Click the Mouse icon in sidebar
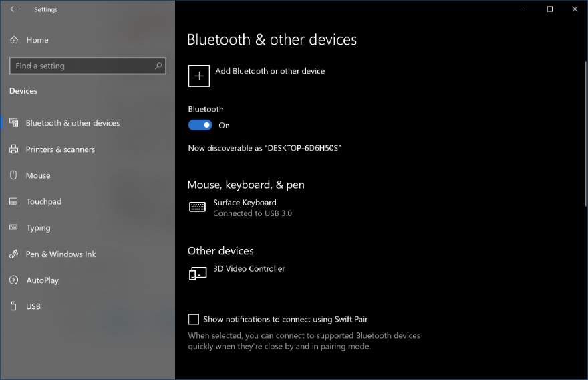The width and height of the screenshot is (588, 380). pyautogui.click(x=13, y=175)
